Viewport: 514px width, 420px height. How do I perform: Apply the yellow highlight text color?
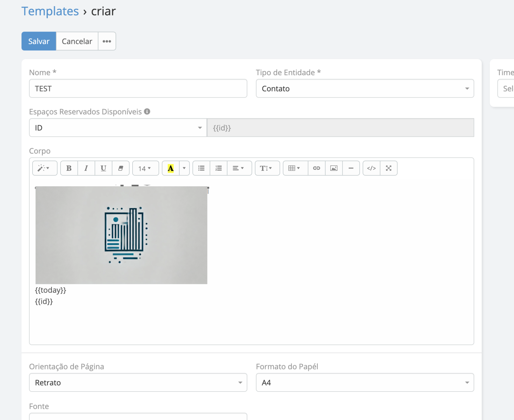point(170,168)
